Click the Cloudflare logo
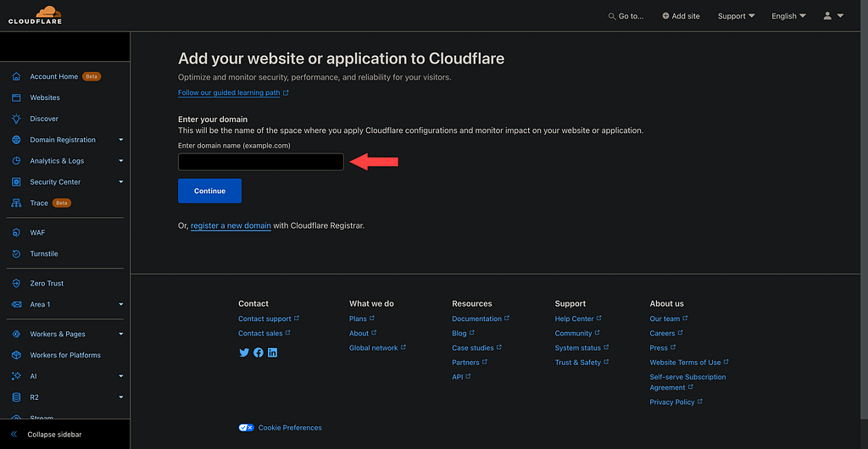Viewport: 868px width, 449px height. pyautogui.click(x=35, y=15)
